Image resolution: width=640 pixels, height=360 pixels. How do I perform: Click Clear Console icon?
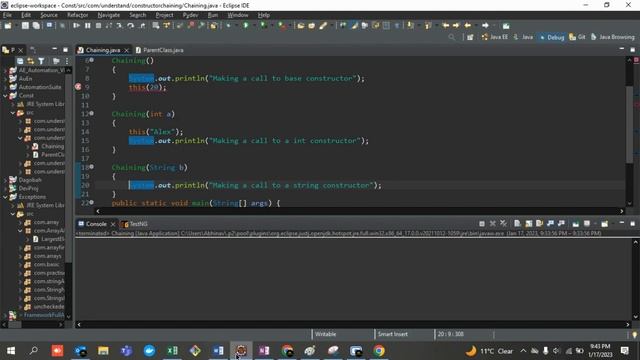tap(517, 224)
